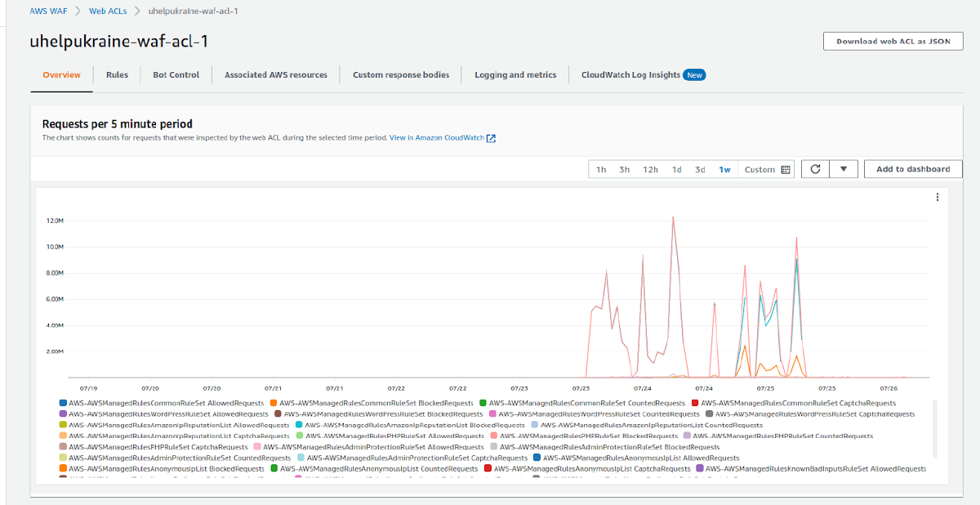
Task: Switch to the Rules tab
Action: coord(117,74)
